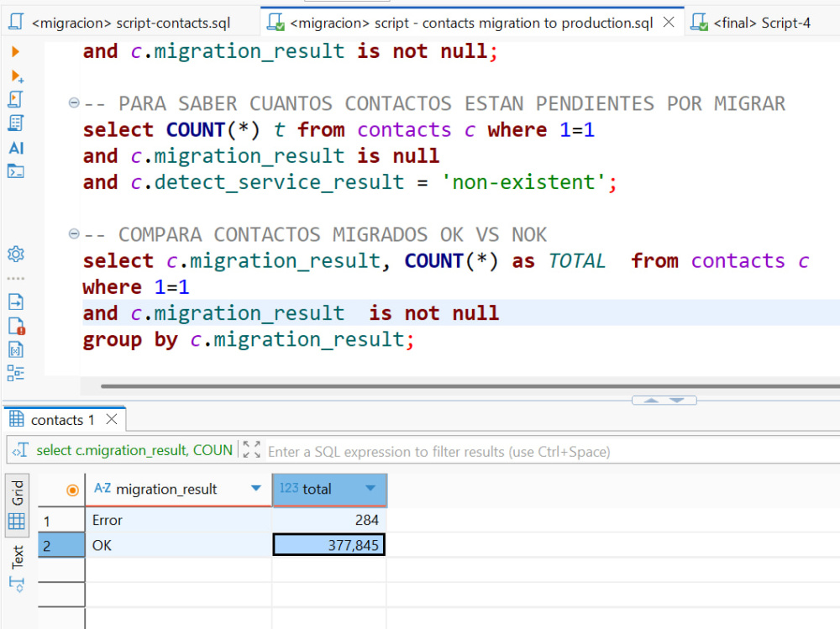This screenshot has width=840, height=629.
Task: Open the <final> Script-4 tab
Action: [x=761, y=23]
